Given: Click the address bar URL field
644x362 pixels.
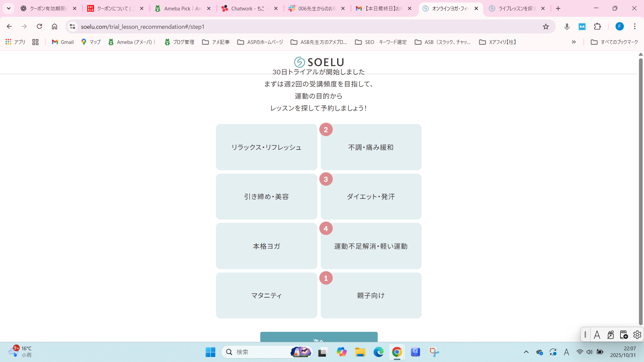Looking at the screenshot, I should click(x=302, y=26).
